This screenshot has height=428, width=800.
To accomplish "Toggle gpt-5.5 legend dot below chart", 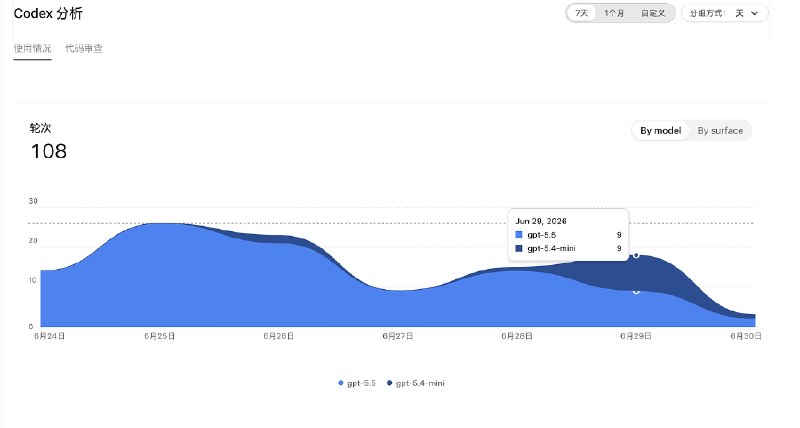I will coord(340,383).
